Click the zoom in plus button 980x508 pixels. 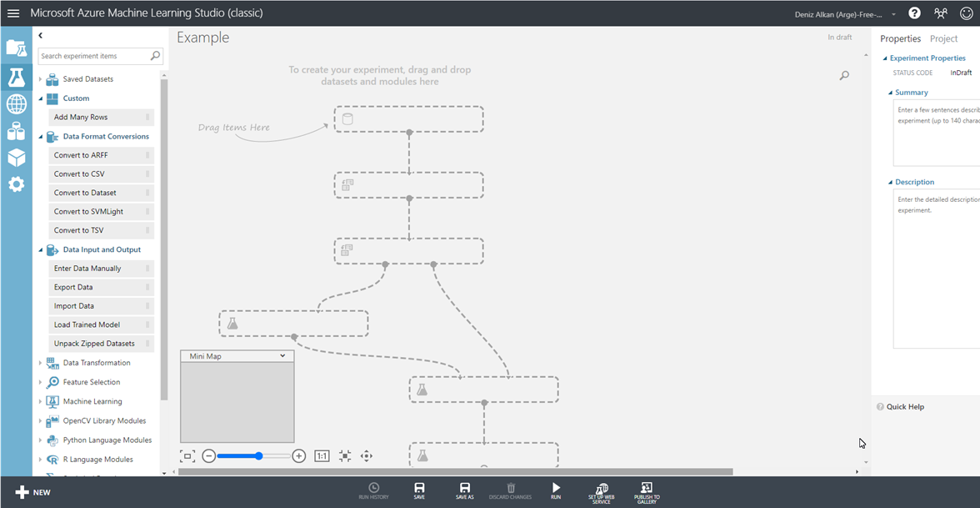click(x=299, y=456)
